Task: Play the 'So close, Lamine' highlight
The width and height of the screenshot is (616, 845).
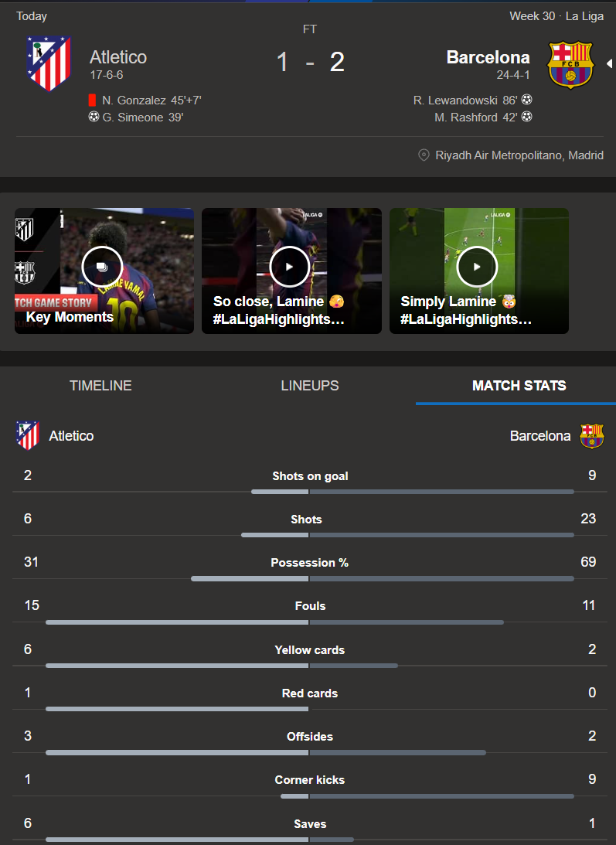Action: pos(290,266)
